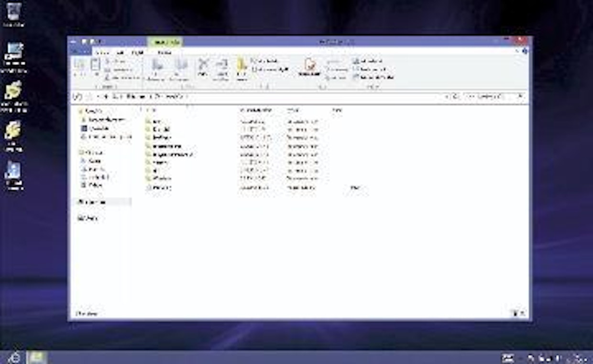Switch to the large icons view toggle
593x364 pixels.
pos(522,313)
